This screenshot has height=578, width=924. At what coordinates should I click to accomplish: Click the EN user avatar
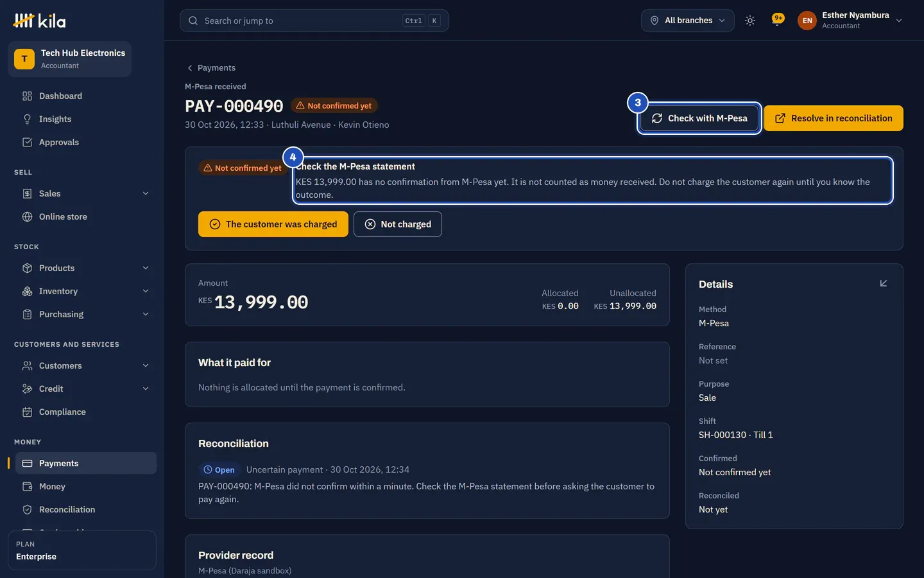[x=807, y=21]
